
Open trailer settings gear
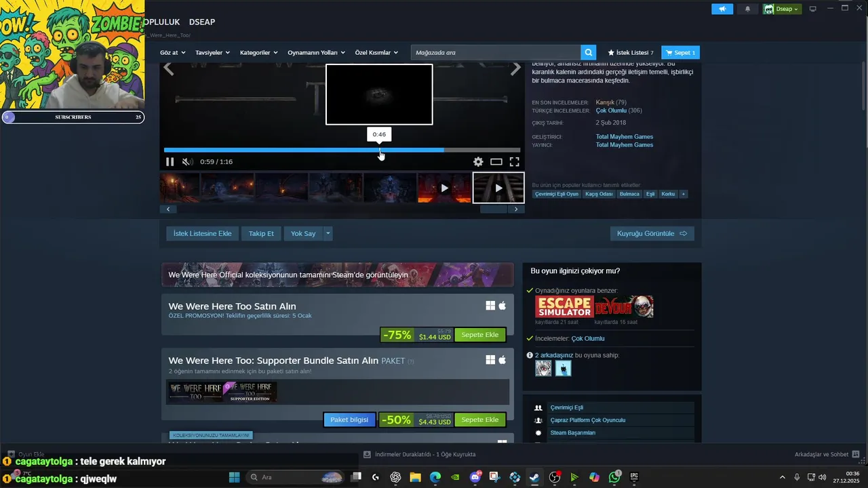(x=478, y=161)
